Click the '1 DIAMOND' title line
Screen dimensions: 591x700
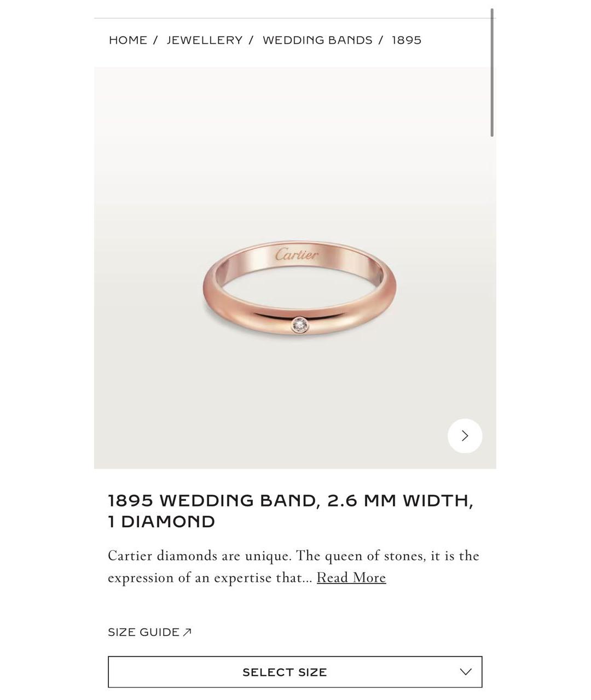pyautogui.click(x=161, y=522)
